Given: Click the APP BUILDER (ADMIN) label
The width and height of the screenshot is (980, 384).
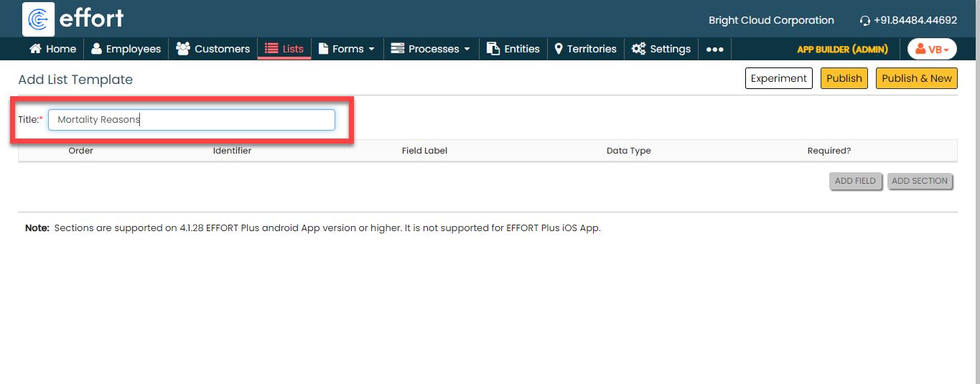Looking at the screenshot, I should pyautogui.click(x=842, y=50).
